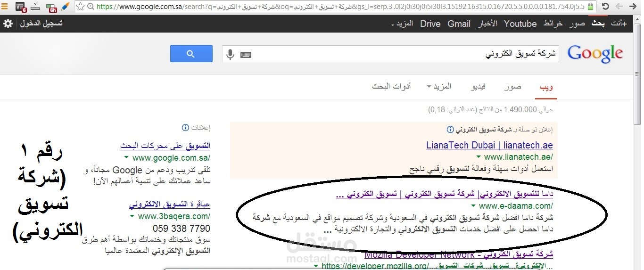Open الأخبار news in black bar
Screen dimensions: 644x270
pos(487,24)
